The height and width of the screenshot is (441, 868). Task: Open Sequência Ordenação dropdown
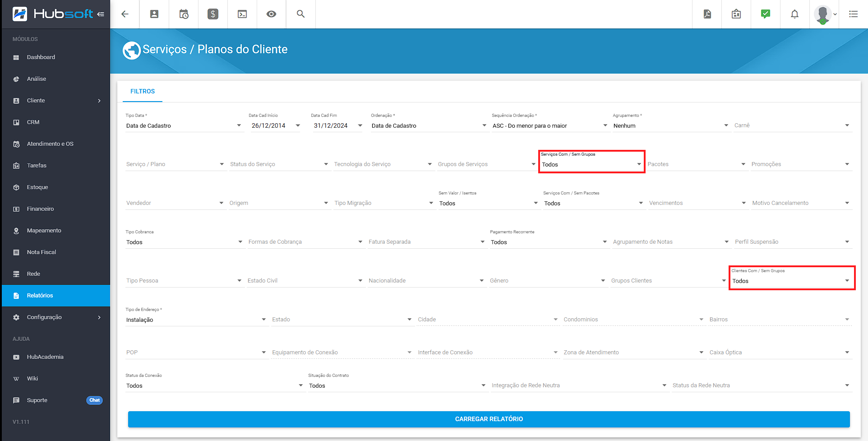(x=550, y=125)
